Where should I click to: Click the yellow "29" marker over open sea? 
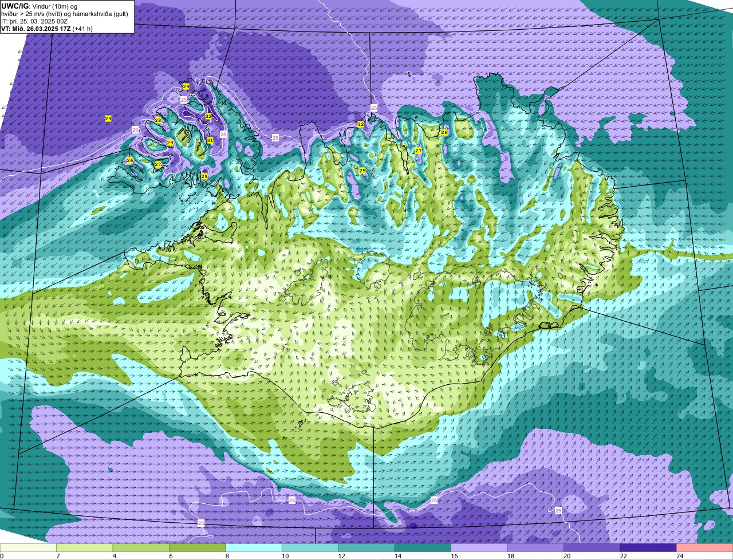pos(108,119)
